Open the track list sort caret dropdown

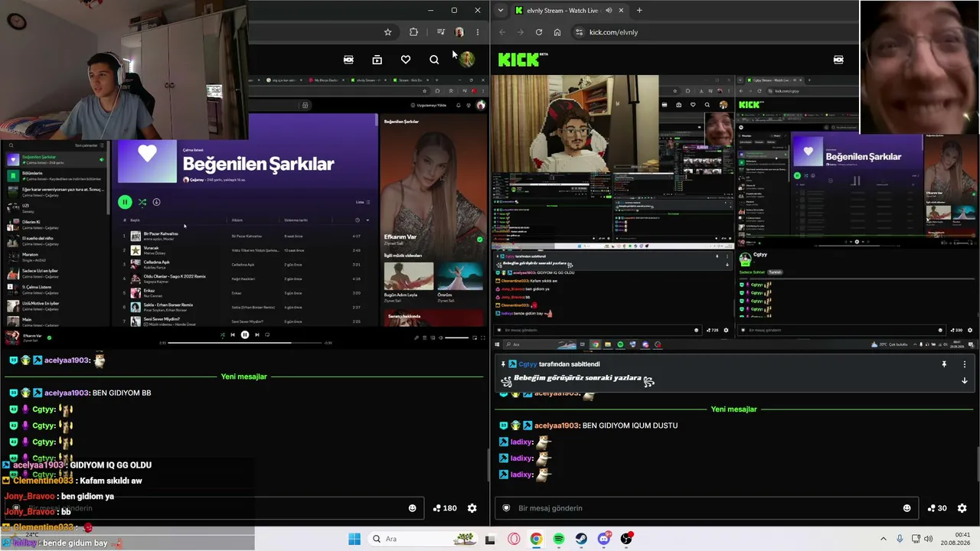coord(367,220)
